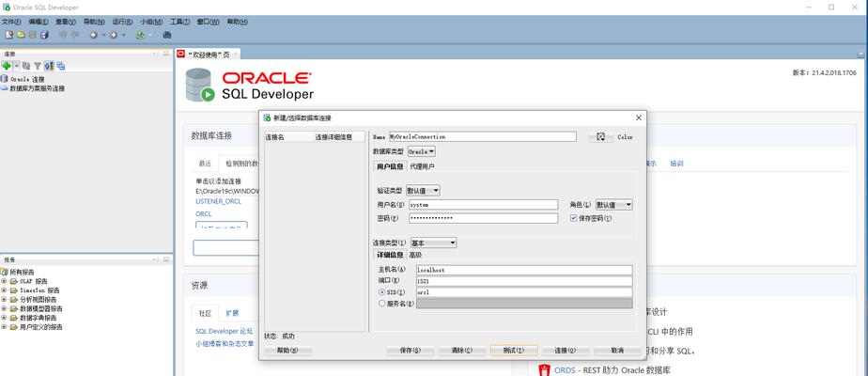The image size is (868, 376).
Task: Open the SQL Developer 论坛 link
Action: click(225, 331)
